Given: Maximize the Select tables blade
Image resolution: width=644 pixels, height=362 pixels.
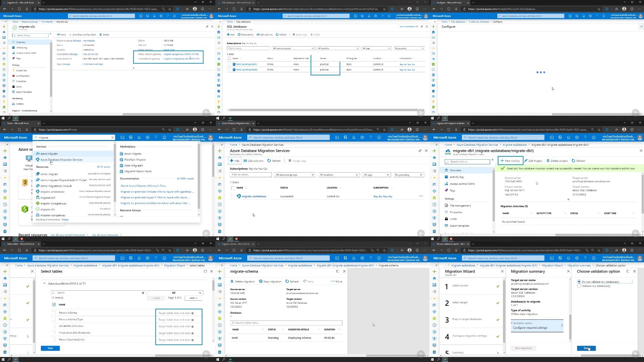Looking at the screenshot, I should (205, 271).
